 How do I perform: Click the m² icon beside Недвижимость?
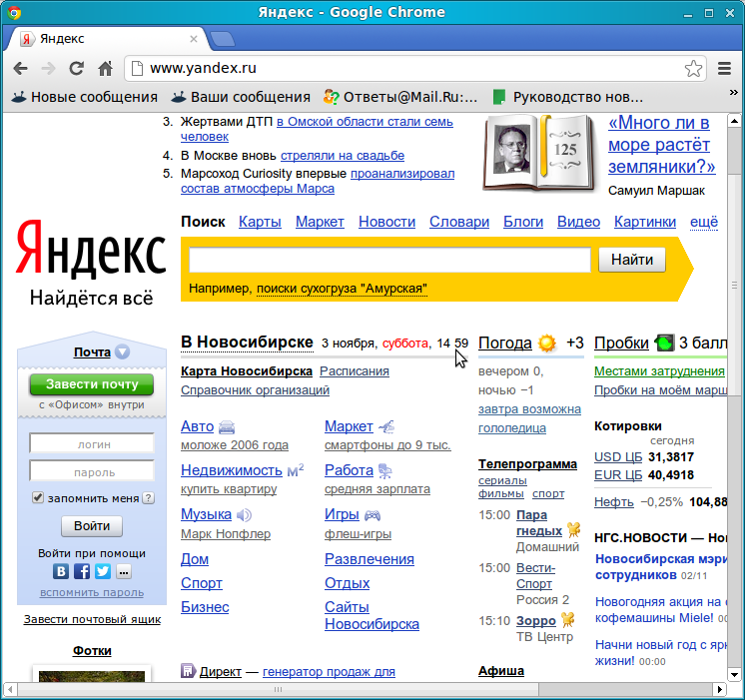click(x=296, y=470)
